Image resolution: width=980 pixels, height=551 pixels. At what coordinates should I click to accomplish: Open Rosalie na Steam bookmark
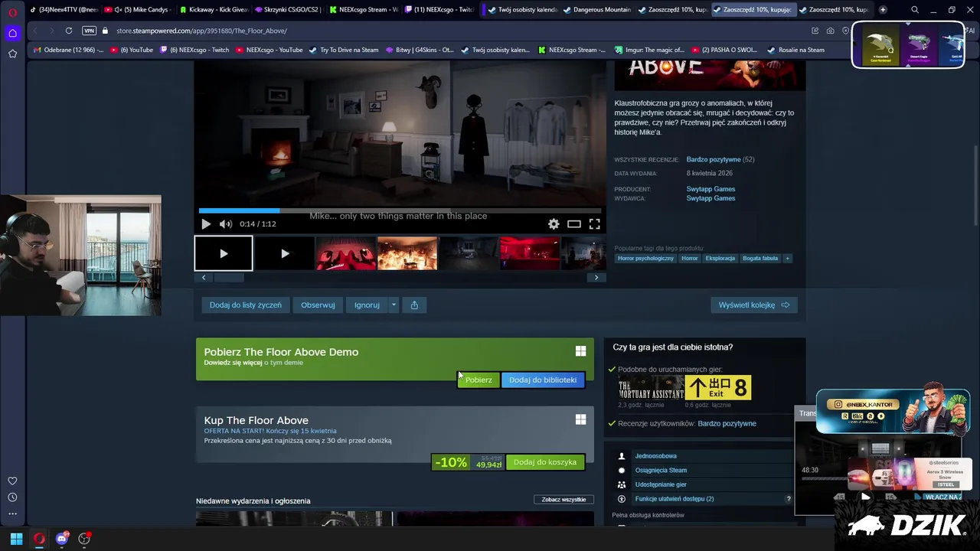point(796,50)
